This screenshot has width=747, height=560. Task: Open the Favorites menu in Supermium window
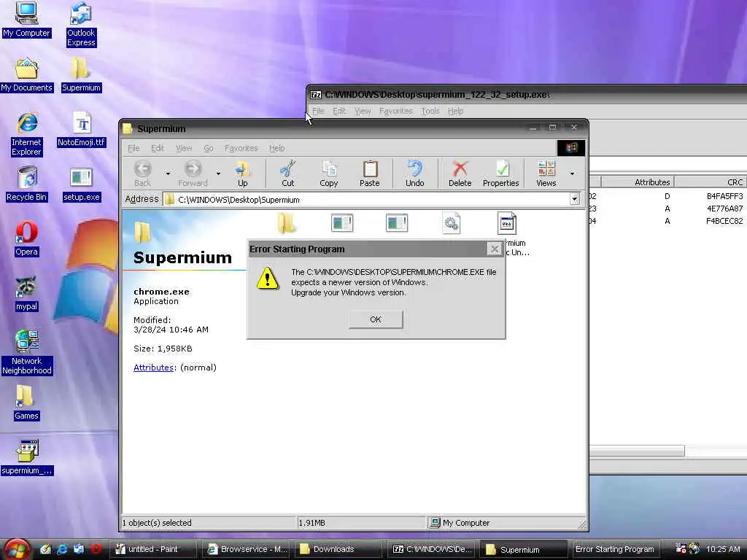point(241,148)
